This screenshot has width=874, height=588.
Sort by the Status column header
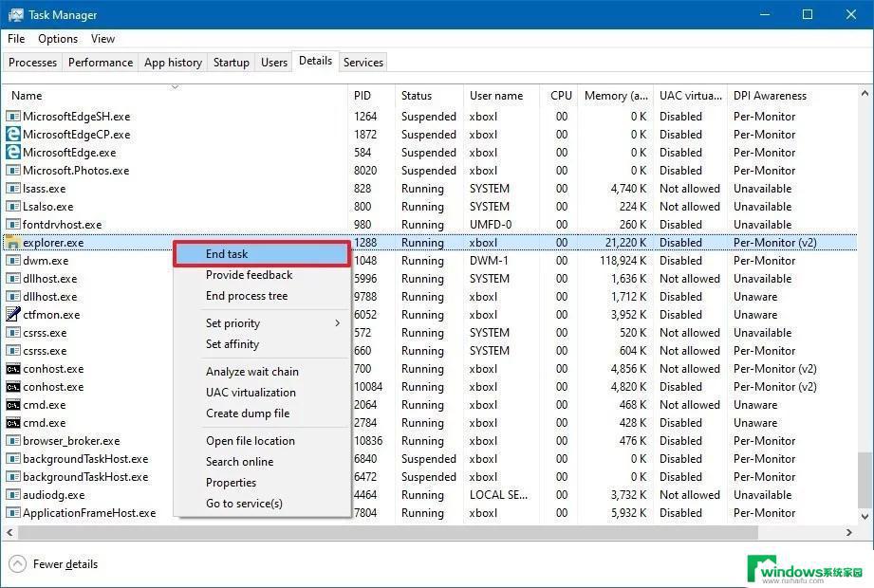tap(429, 95)
